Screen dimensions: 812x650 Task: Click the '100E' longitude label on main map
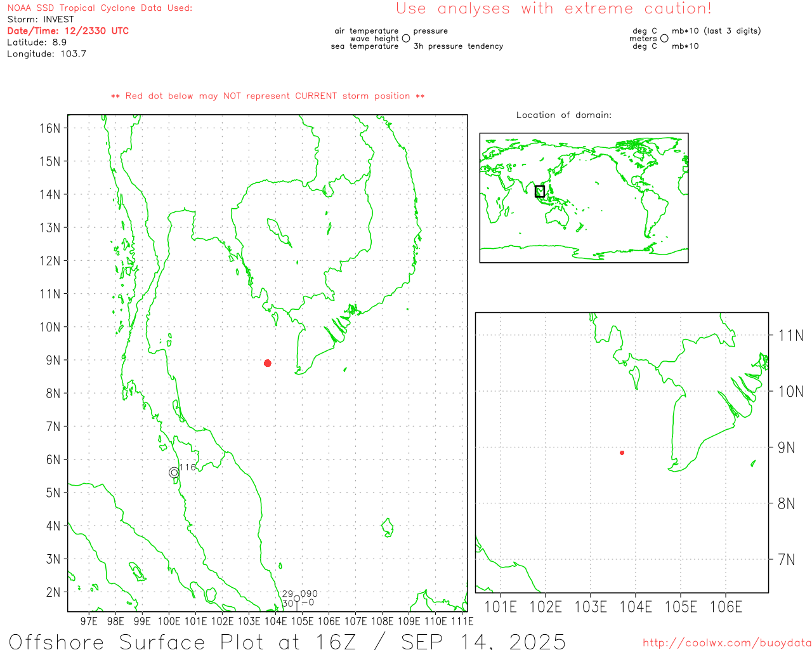point(169,621)
